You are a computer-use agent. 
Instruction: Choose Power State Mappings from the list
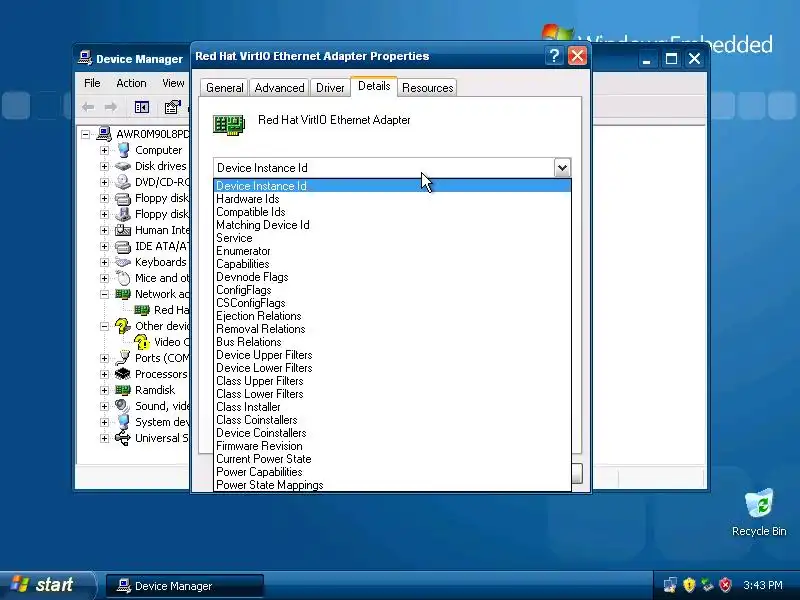[392, 485]
